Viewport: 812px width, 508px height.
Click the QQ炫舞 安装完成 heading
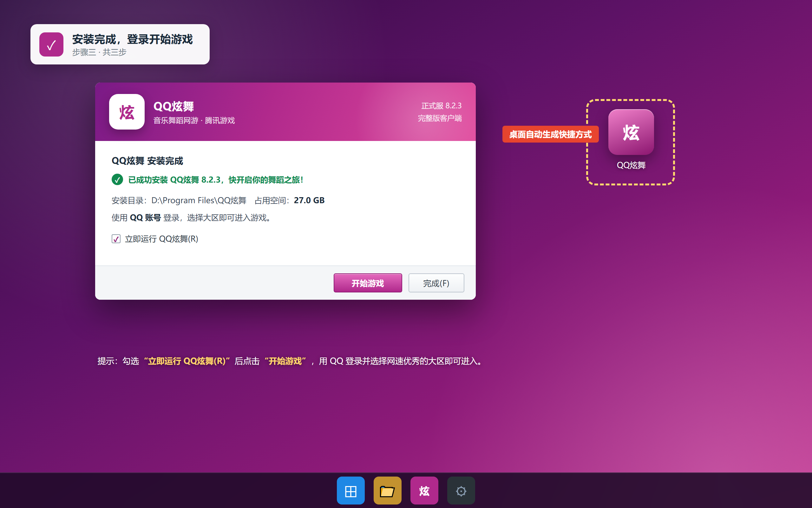(147, 161)
